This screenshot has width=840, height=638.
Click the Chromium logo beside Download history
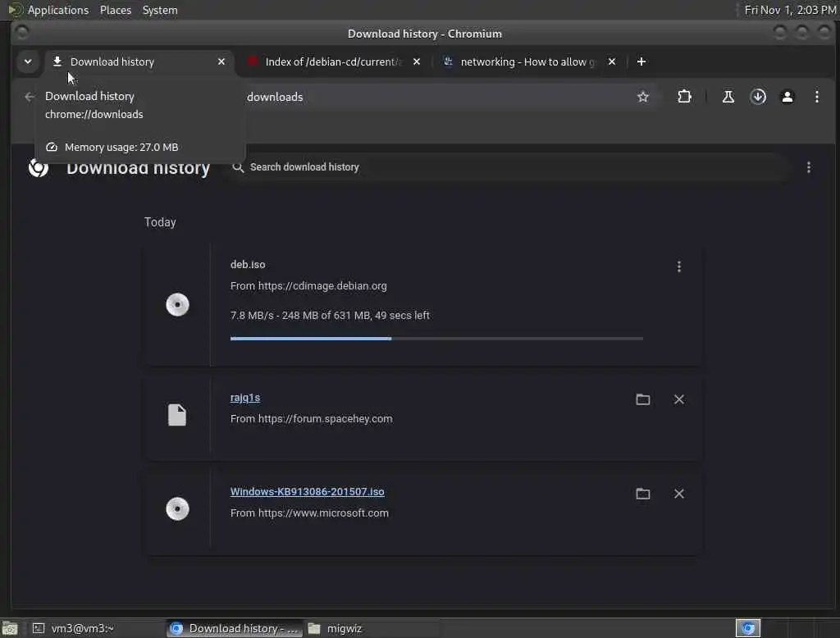click(x=39, y=168)
